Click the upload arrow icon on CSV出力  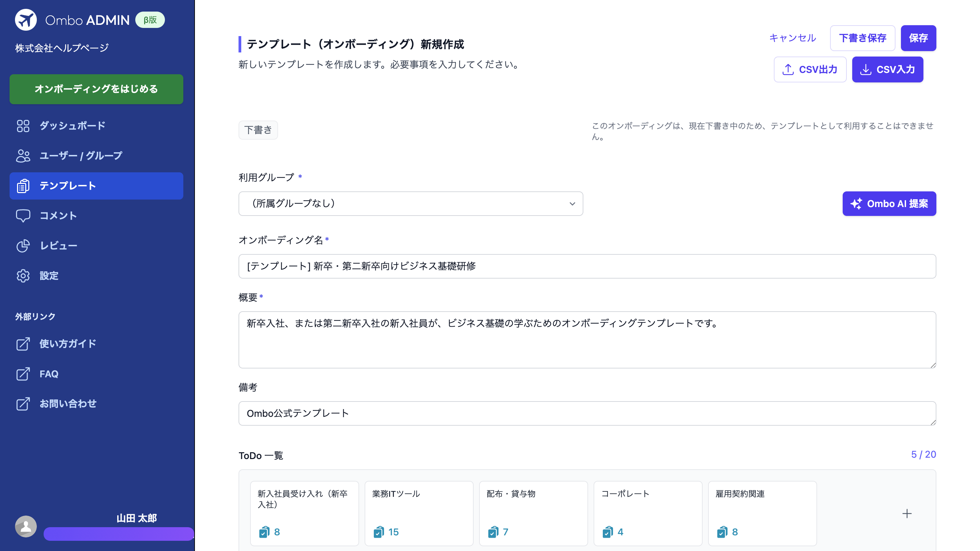pos(788,69)
